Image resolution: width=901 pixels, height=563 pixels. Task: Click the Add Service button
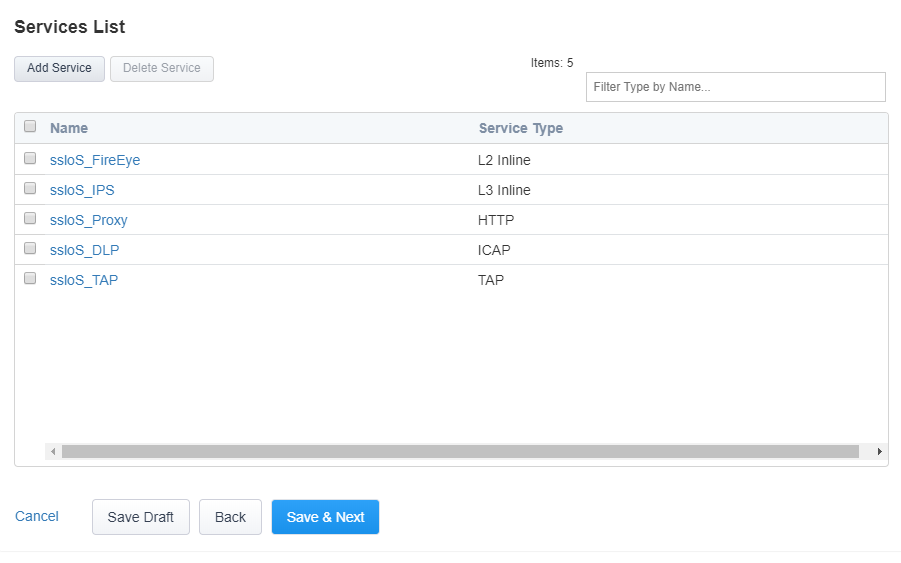coord(59,68)
